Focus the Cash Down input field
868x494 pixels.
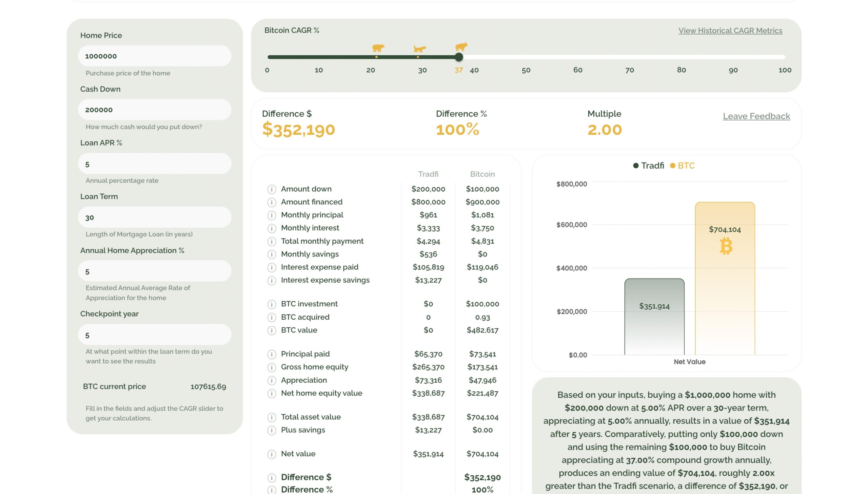(x=155, y=109)
